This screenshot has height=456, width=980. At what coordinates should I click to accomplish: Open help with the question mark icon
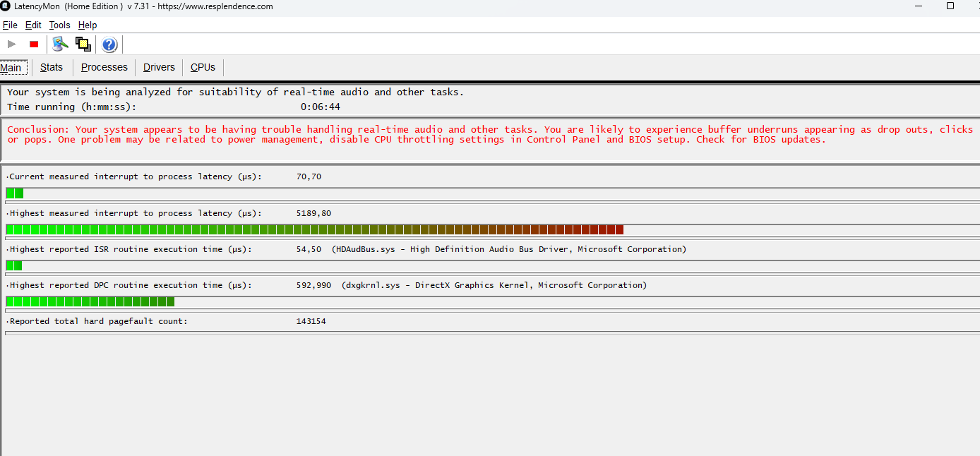click(109, 44)
